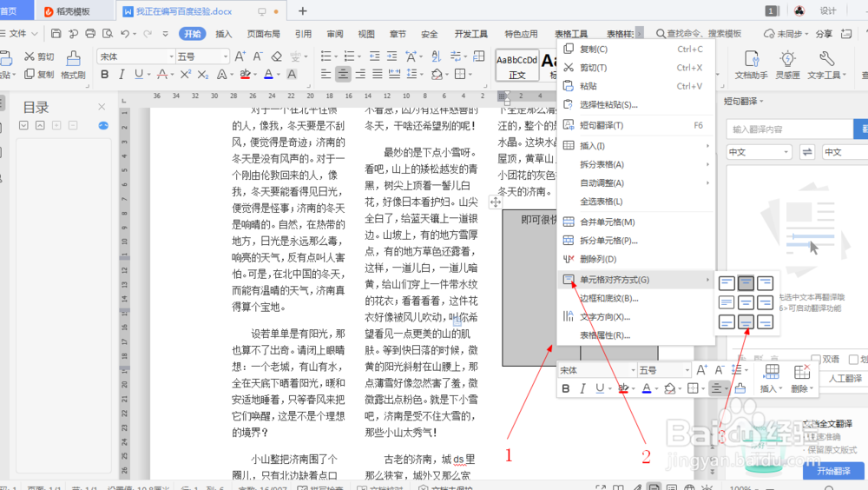Switch to the 页面布局 ribbon tab
The image size is (868, 490).
264,34
